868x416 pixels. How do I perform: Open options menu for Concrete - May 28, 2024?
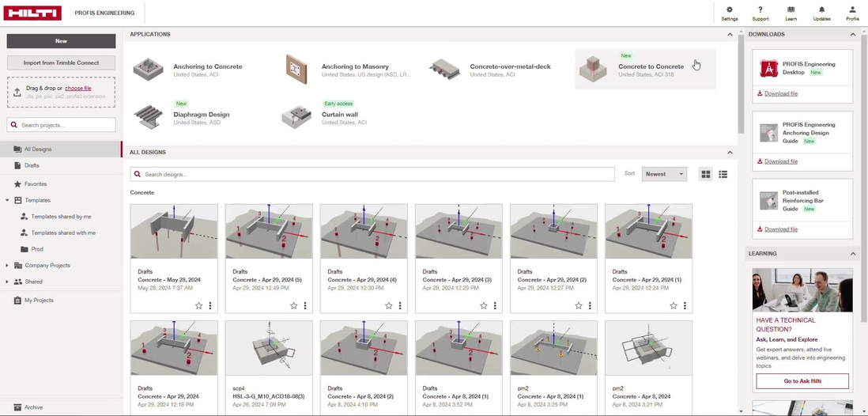pyautogui.click(x=210, y=306)
